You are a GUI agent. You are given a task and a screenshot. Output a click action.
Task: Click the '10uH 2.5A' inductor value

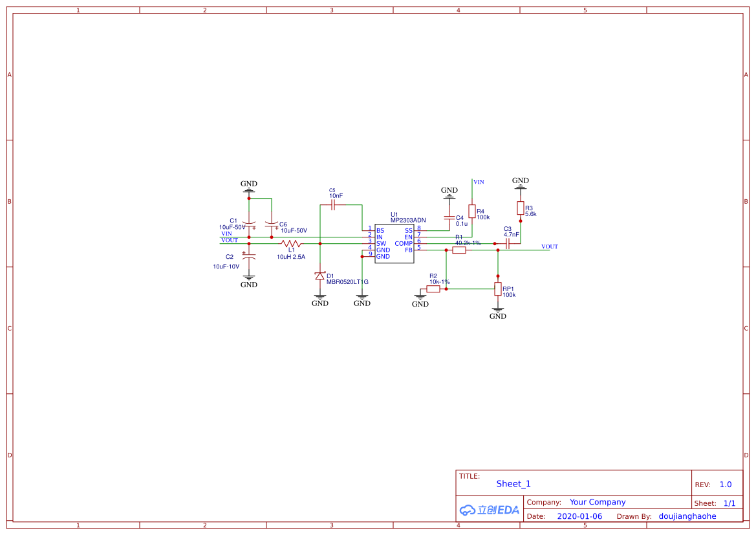(x=291, y=257)
